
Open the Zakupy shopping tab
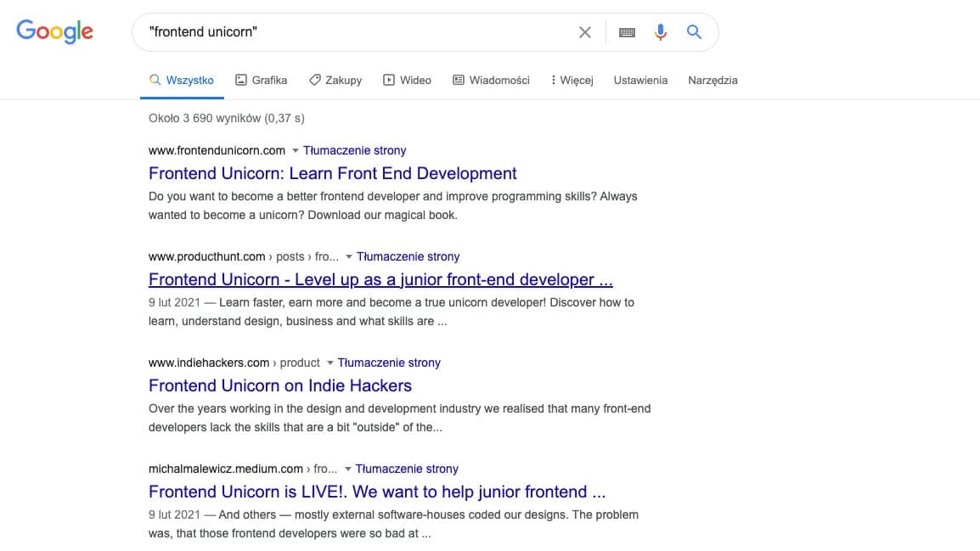335,80
